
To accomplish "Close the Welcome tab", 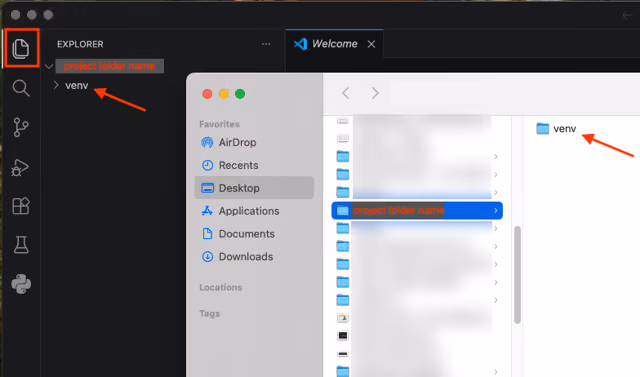I will pyautogui.click(x=371, y=44).
